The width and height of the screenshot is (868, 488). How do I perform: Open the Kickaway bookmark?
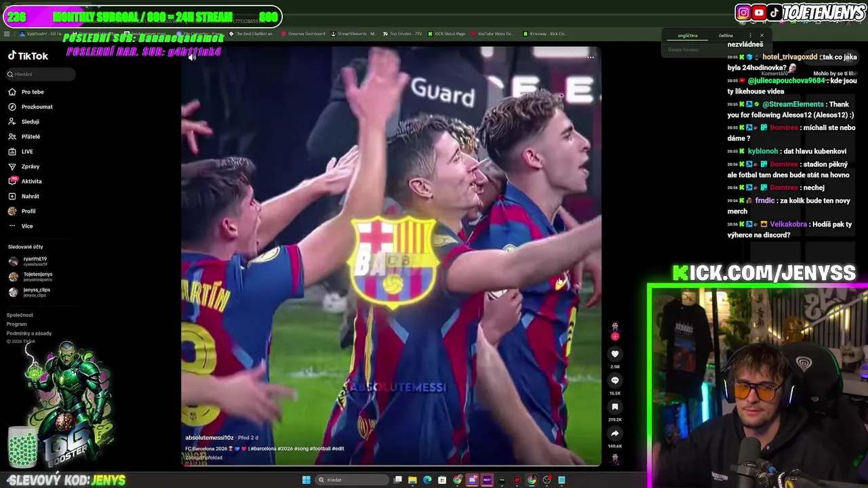[545, 34]
